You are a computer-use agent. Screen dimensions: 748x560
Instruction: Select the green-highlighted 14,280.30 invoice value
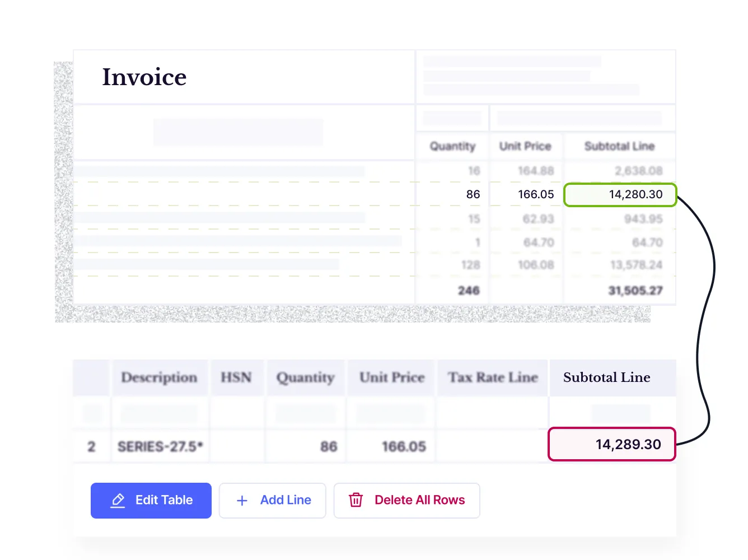pyautogui.click(x=620, y=195)
